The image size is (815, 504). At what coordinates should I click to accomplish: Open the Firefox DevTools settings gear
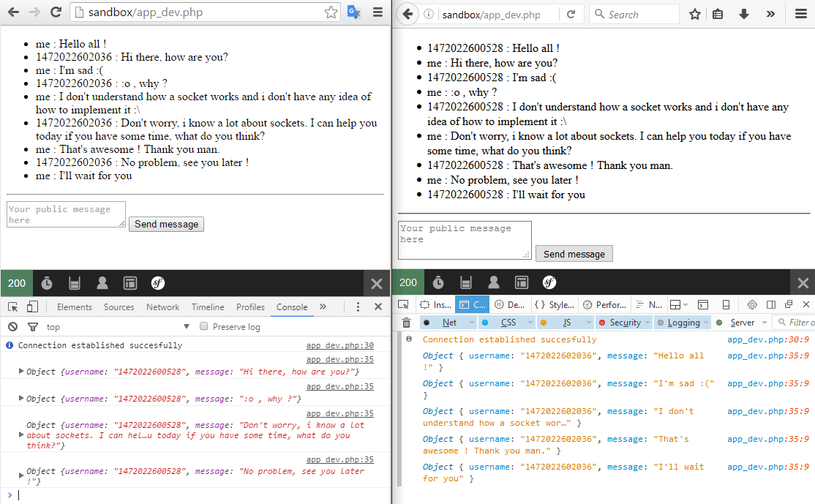click(753, 306)
